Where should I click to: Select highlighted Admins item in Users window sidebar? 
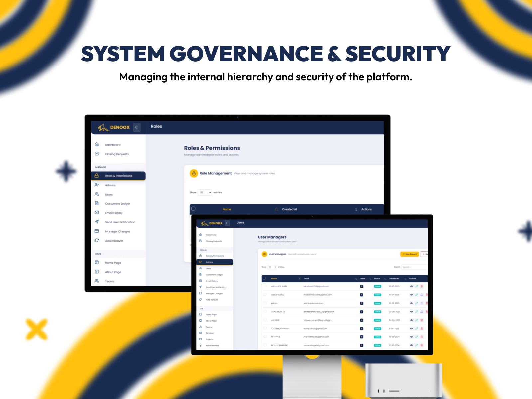(x=215, y=262)
